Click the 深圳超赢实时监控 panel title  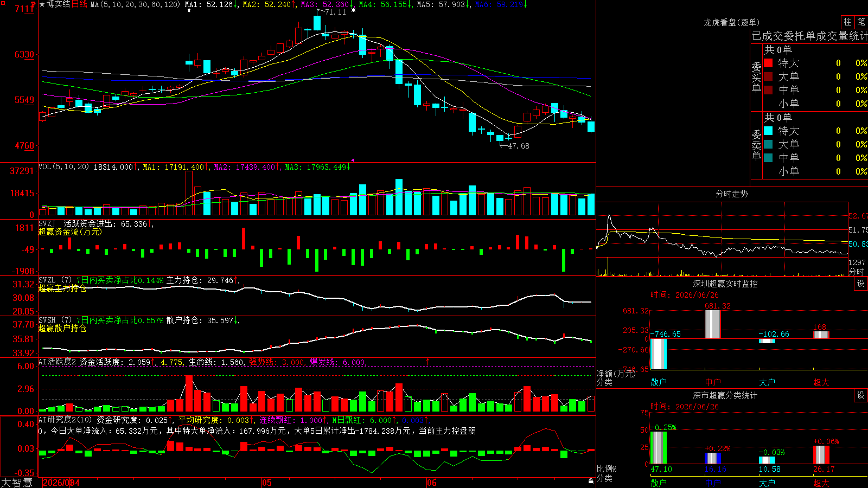pyautogui.click(x=725, y=284)
